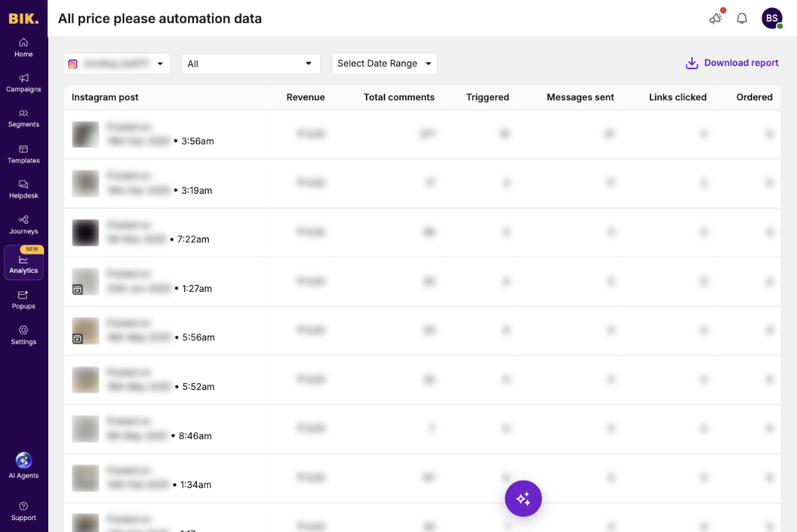Click the Total comments column header
Viewport: 797px width, 532px height.
(399, 97)
